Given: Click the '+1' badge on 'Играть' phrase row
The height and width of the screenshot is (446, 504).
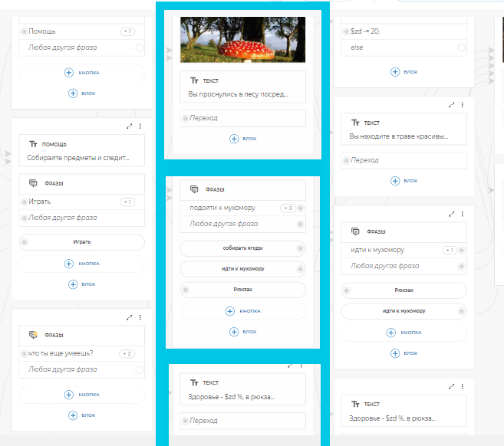Looking at the screenshot, I should [x=127, y=202].
